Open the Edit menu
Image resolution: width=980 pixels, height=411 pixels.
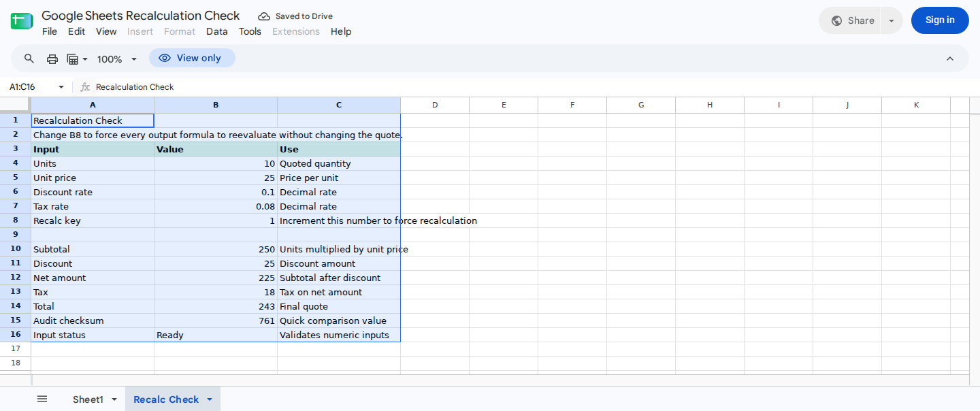click(76, 31)
